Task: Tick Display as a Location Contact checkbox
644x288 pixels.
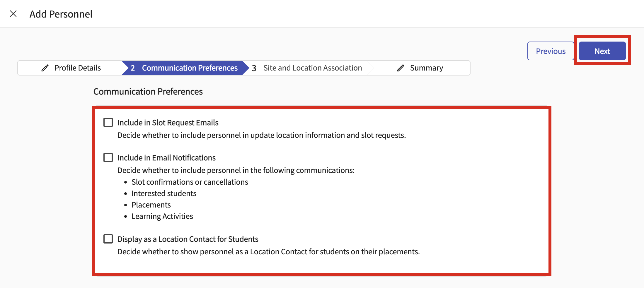Action: [x=108, y=239]
